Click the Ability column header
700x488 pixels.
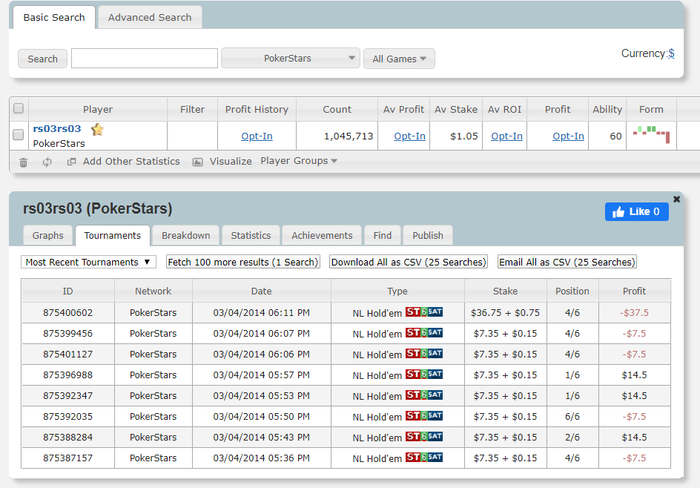[607, 109]
